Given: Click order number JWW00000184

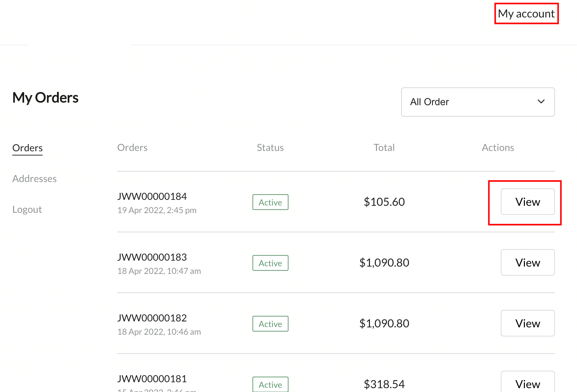Looking at the screenshot, I should [x=152, y=196].
